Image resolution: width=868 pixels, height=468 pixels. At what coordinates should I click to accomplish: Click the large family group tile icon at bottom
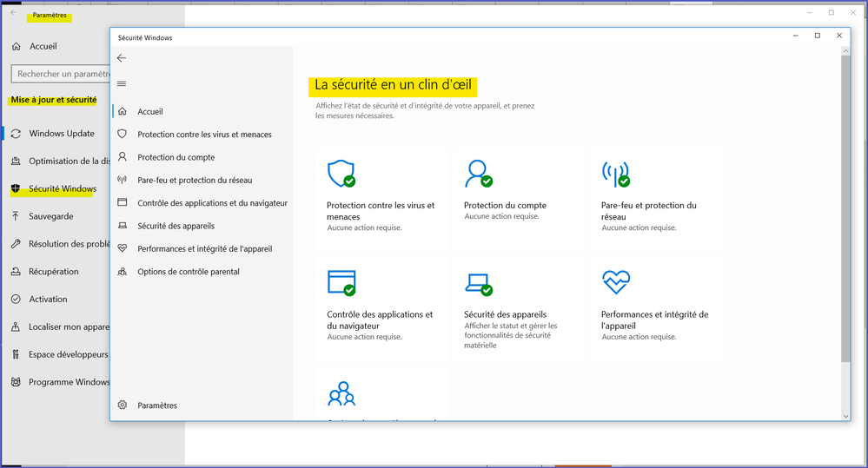coord(341,393)
